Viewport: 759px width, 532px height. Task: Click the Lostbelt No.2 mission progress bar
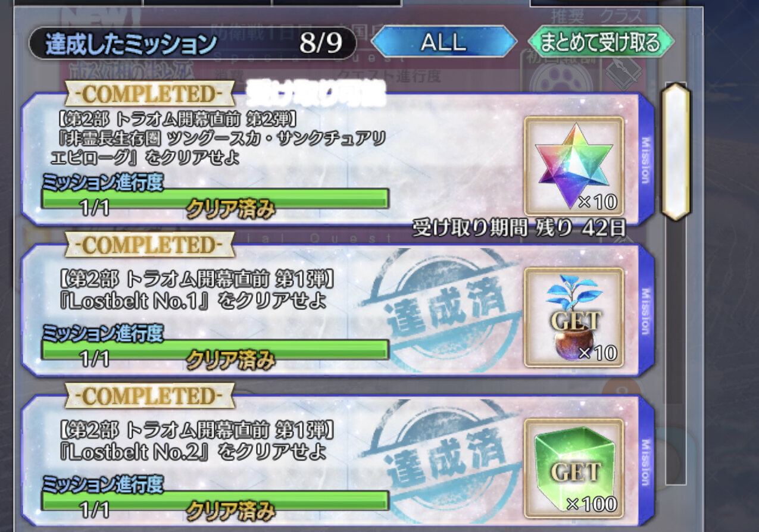[215, 500]
